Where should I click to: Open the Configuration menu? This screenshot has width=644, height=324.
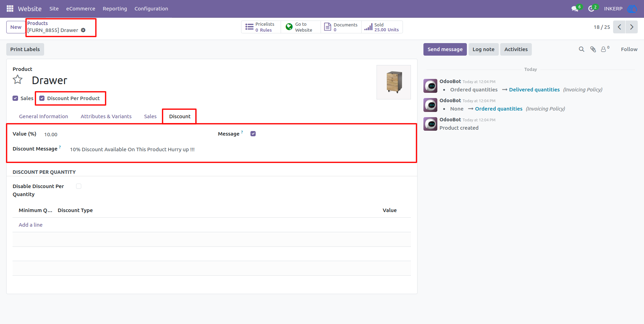click(151, 9)
